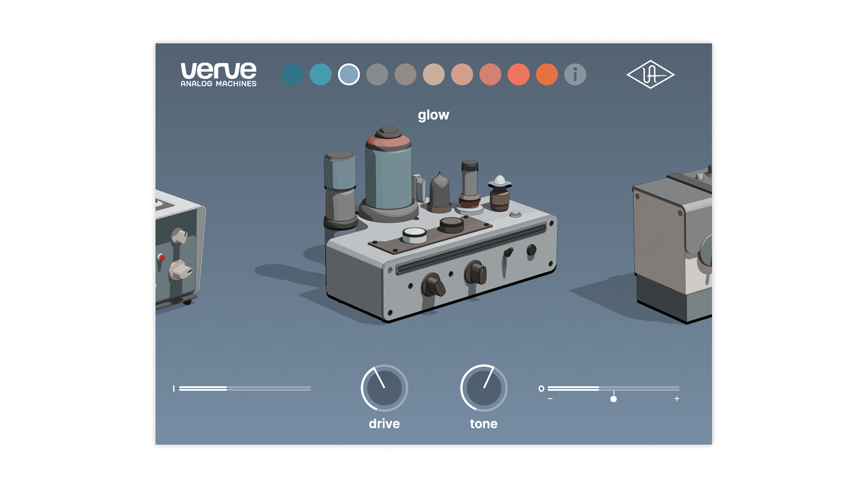This screenshot has width=868, height=488.
Task: Click the drive knob
Action: point(384,388)
